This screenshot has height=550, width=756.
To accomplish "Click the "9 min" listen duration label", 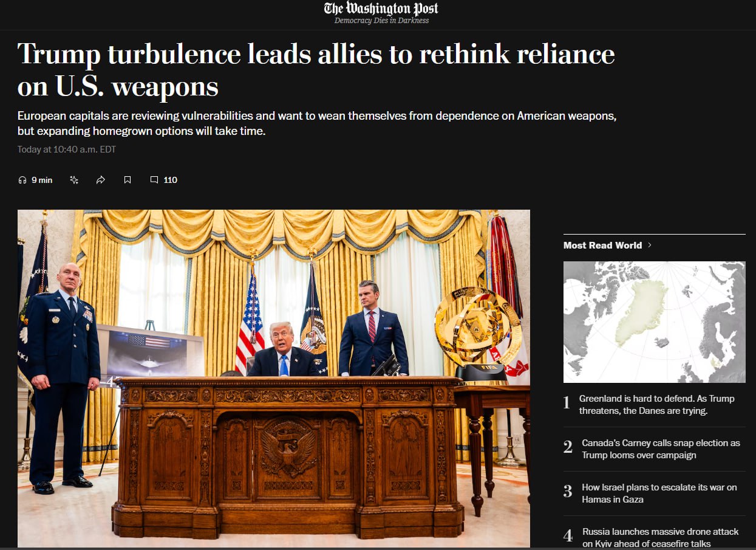I will pos(42,180).
